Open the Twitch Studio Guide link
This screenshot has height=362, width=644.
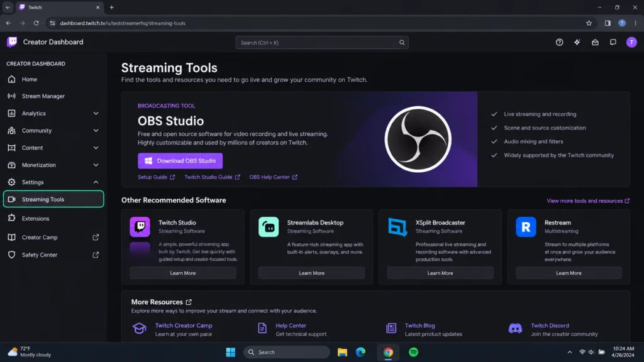click(x=212, y=177)
